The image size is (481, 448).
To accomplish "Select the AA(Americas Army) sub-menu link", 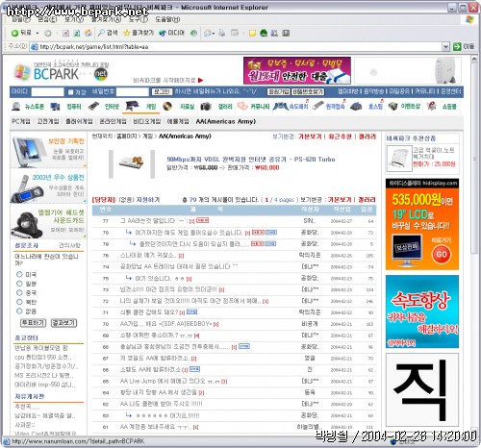I will [226, 121].
